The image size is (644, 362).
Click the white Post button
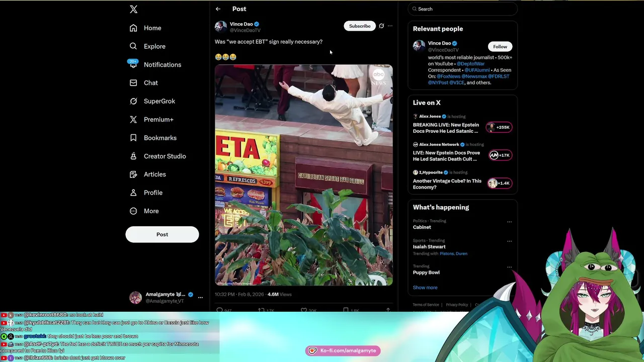(162, 234)
